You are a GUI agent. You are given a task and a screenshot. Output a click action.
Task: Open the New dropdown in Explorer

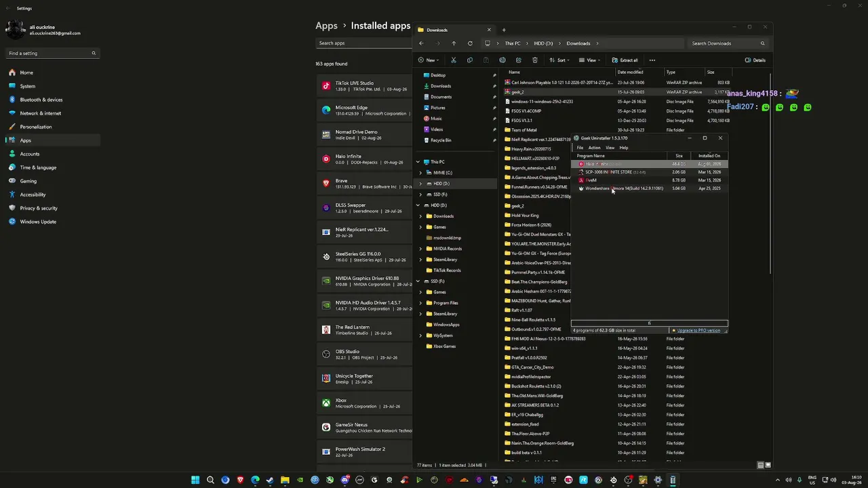(428, 60)
